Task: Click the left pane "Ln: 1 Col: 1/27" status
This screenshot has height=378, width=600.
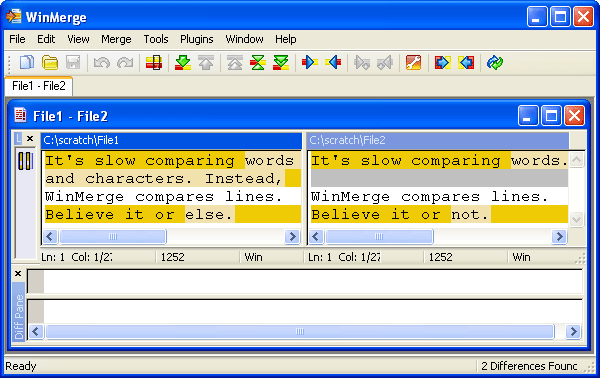Action: (x=77, y=257)
